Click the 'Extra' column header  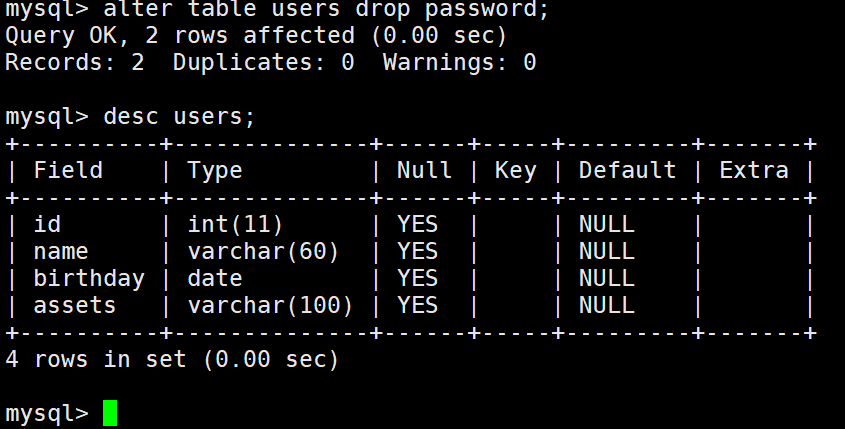click(754, 170)
